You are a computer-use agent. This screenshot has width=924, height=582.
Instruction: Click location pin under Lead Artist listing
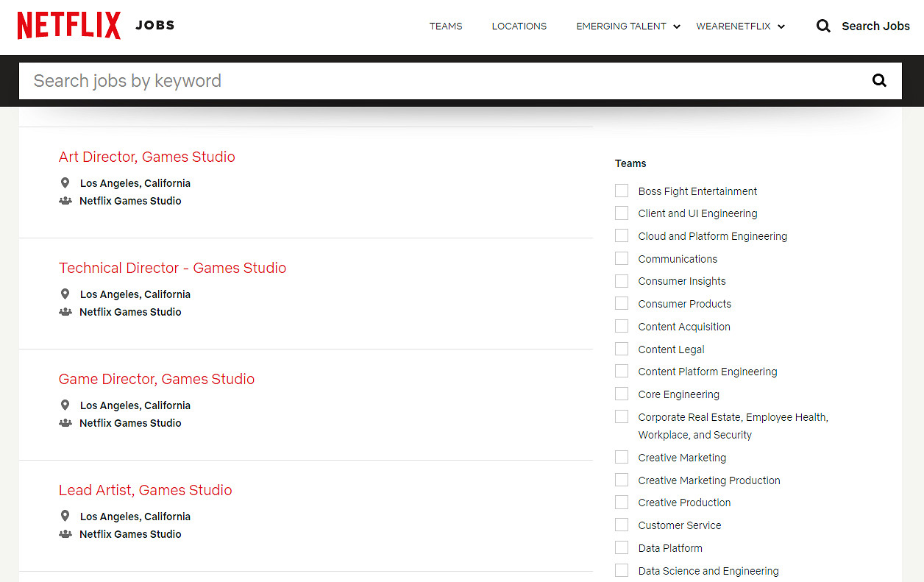pyautogui.click(x=65, y=517)
